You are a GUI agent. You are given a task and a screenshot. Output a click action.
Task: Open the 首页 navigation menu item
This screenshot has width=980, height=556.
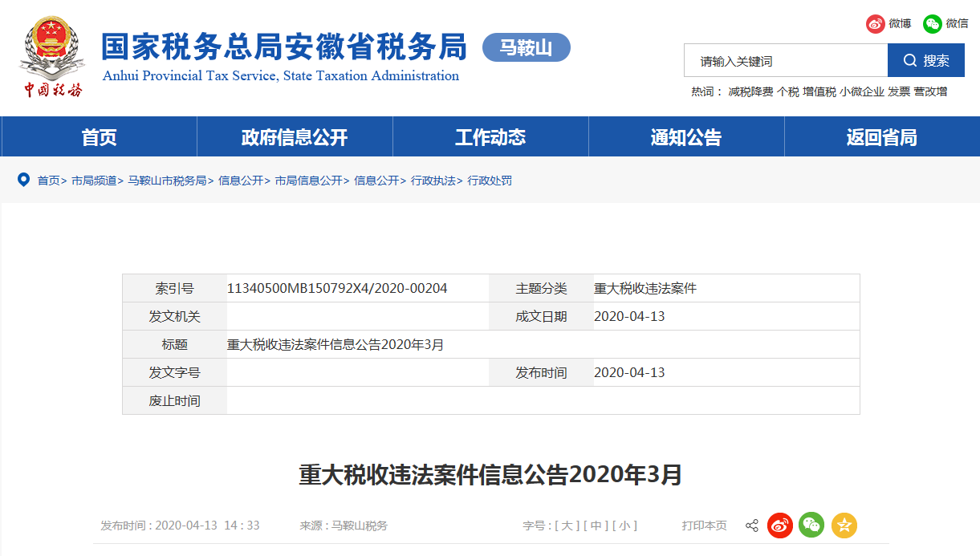click(x=99, y=137)
